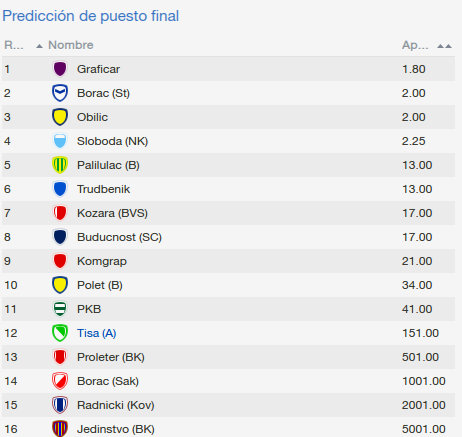
Task: Click the Borac (St) blue-and-white crest
Action: point(60,93)
